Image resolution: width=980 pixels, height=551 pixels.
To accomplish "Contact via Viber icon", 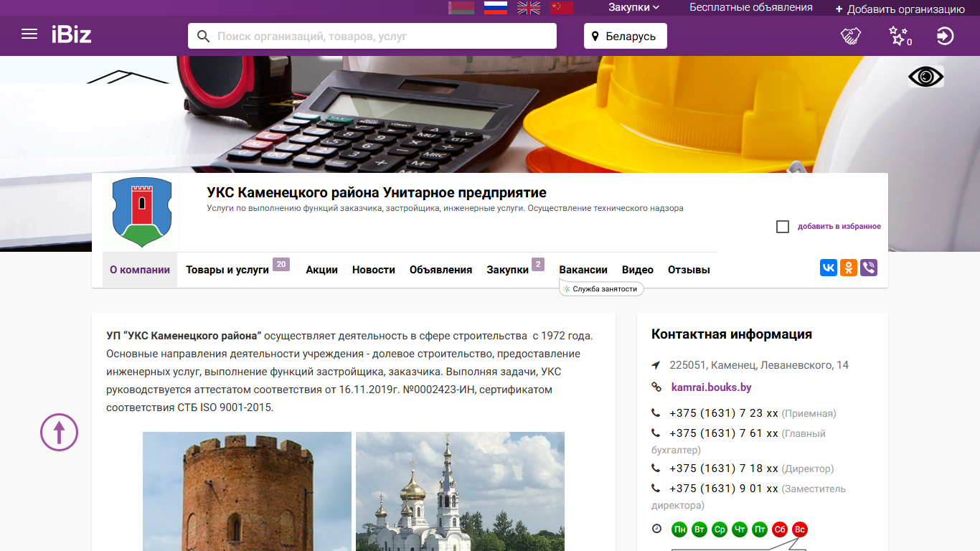I will [869, 268].
